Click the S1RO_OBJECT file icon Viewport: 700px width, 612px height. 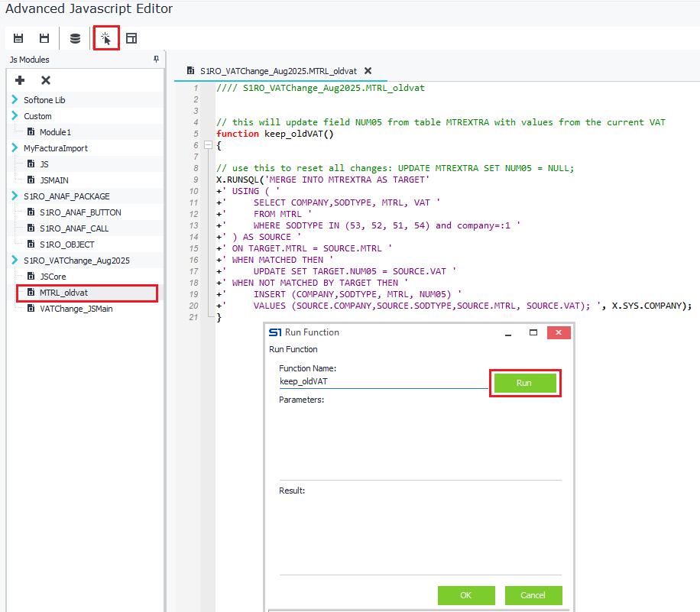click(31, 244)
